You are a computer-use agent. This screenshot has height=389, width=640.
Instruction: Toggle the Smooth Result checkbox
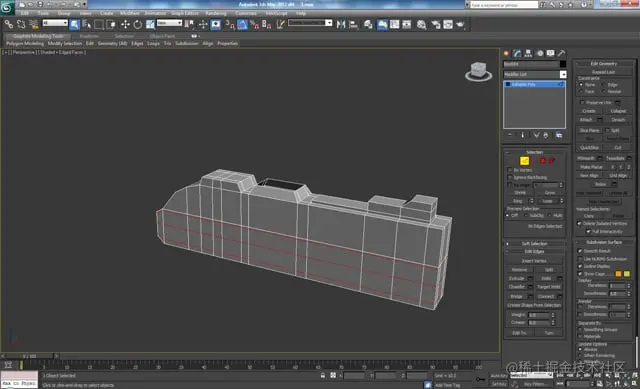[580, 251]
